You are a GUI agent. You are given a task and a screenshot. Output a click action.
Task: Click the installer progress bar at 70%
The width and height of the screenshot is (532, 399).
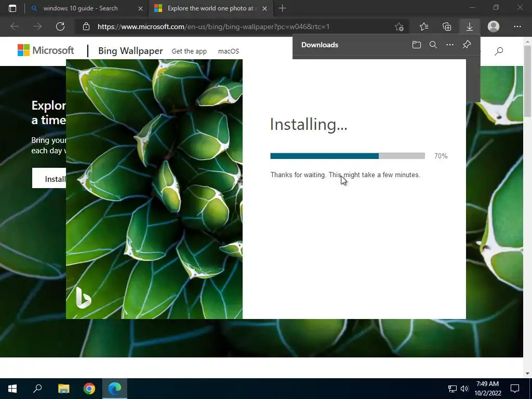pos(348,156)
